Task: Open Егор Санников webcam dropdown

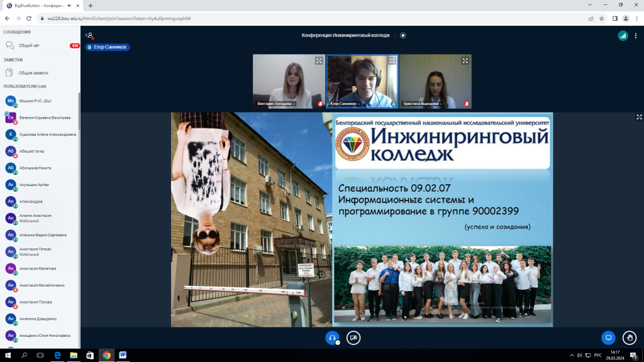Action: coord(345,104)
